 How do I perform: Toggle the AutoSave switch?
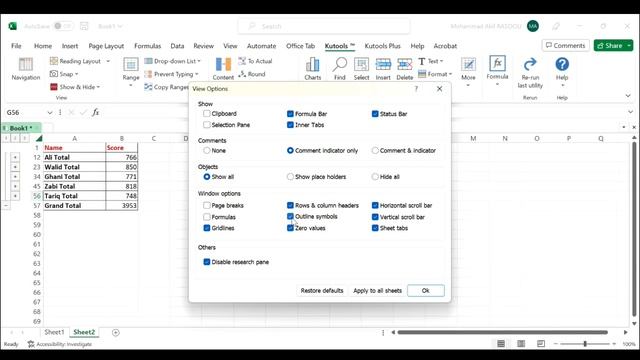(x=63, y=26)
